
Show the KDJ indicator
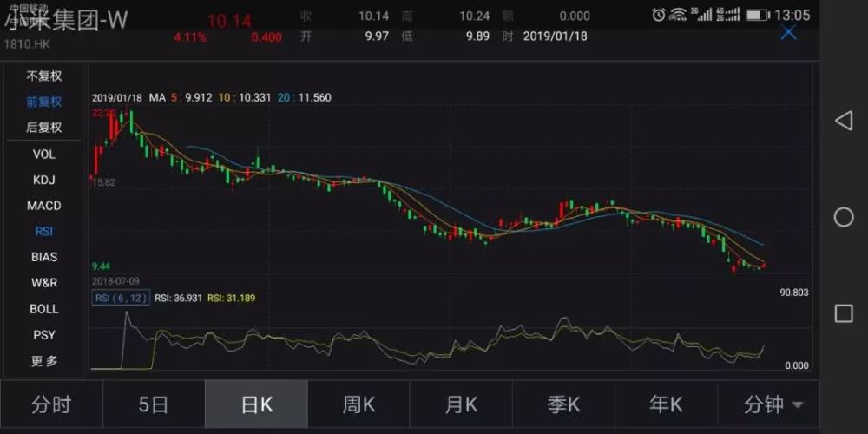[43, 180]
